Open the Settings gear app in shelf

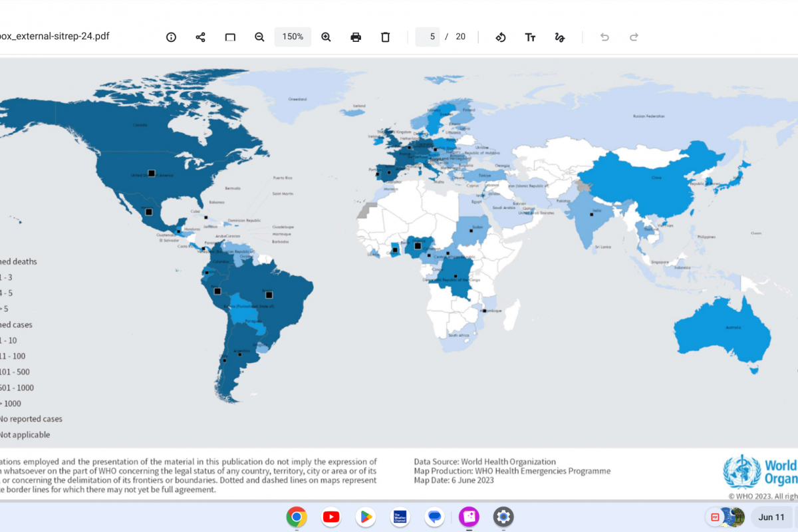503,517
